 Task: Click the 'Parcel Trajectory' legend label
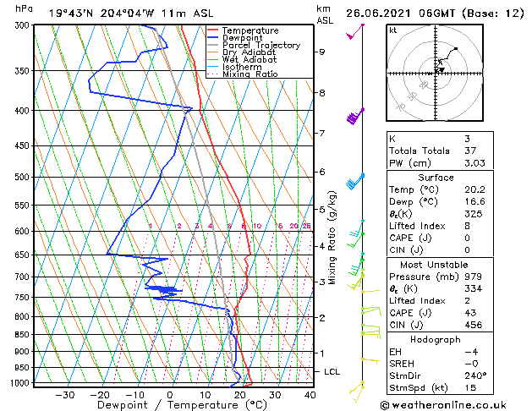pyautogui.click(x=261, y=45)
